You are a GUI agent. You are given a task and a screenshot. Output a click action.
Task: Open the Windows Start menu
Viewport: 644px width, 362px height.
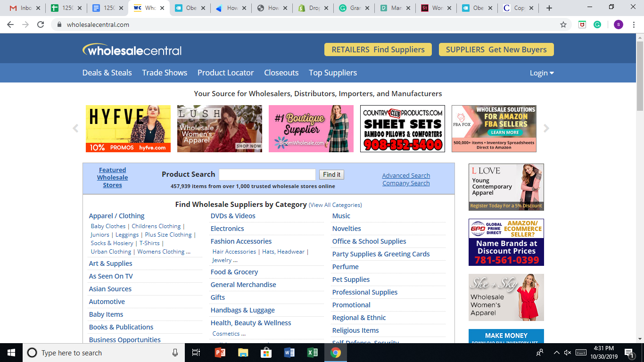[x=11, y=353]
